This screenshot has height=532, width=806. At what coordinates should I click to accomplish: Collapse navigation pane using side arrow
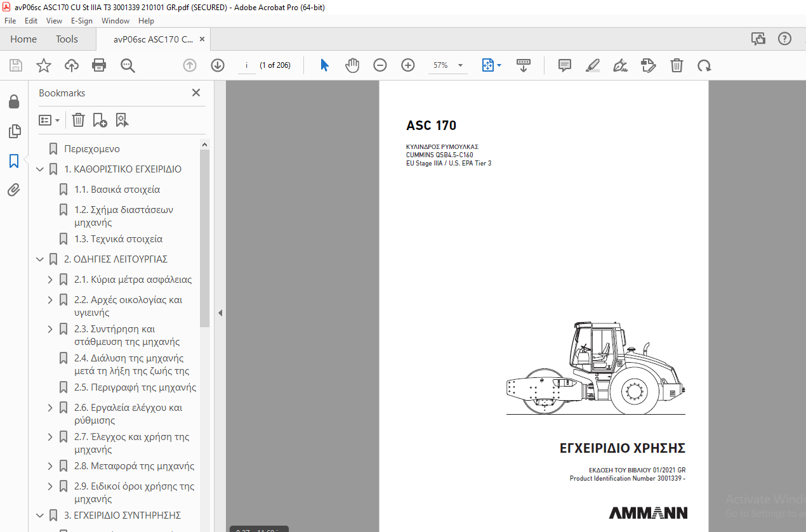[220, 313]
